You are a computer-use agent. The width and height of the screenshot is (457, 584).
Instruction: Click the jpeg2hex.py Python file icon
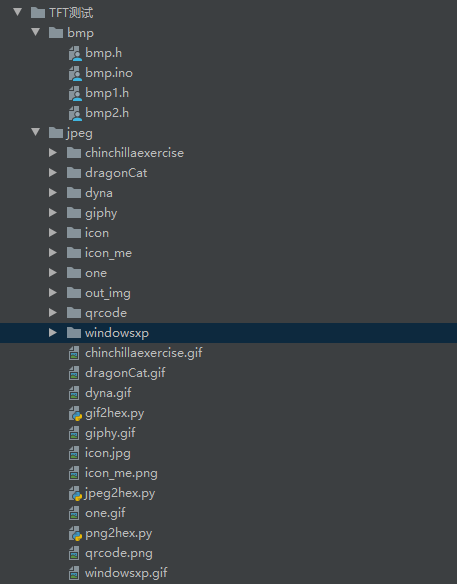[x=75, y=493]
